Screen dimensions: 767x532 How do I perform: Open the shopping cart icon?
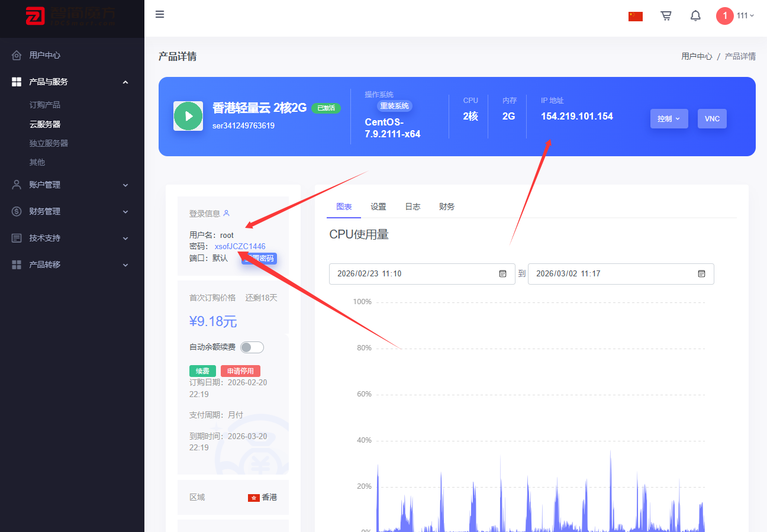click(666, 16)
